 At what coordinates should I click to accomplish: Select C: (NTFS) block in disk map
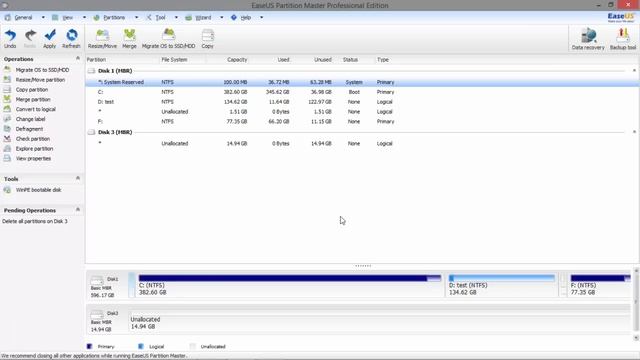point(289,285)
